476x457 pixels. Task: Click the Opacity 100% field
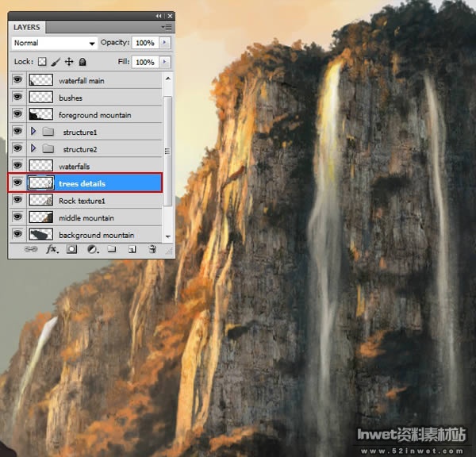[145, 43]
